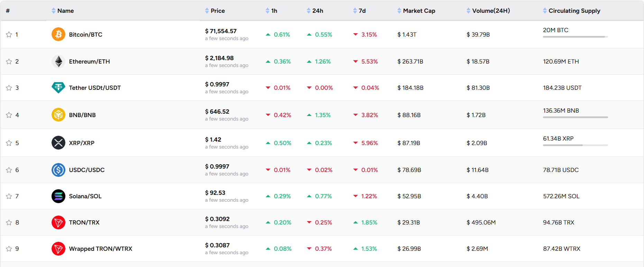Click Bitcoin's circulating supply progress bar

[575, 37]
